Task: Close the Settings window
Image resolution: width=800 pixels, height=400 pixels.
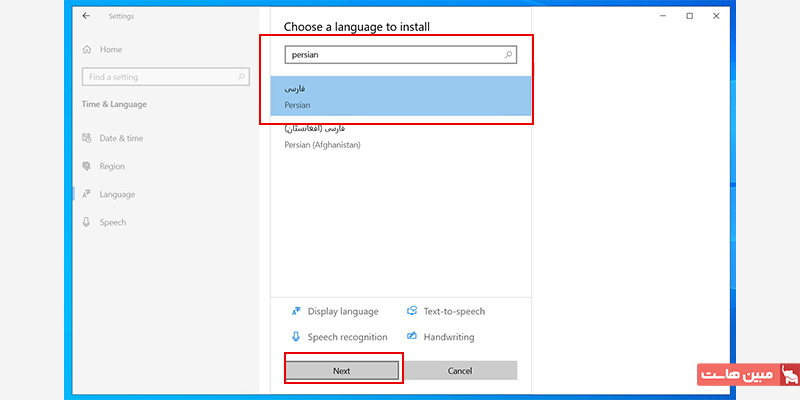Action: [x=716, y=16]
